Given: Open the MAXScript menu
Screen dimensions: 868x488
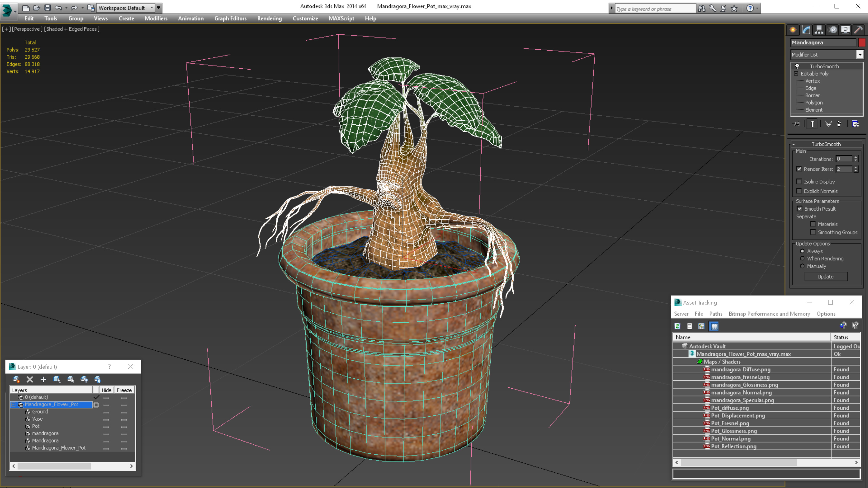Looking at the screenshot, I should pyautogui.click(x=341, y=18).
